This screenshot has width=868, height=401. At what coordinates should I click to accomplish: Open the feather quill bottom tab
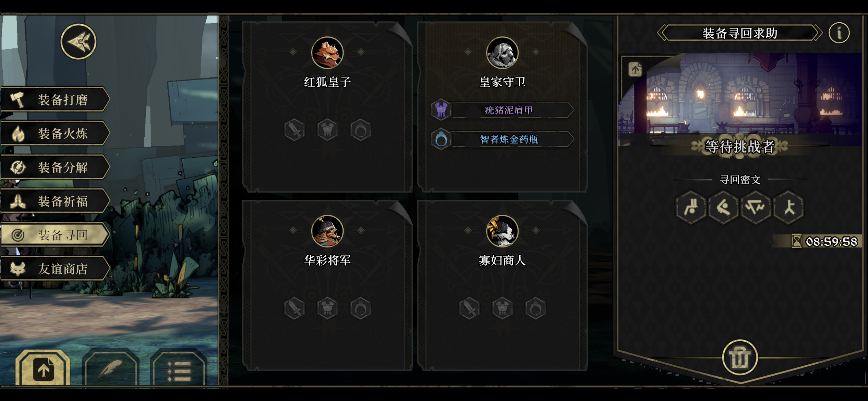click(111, 368)
